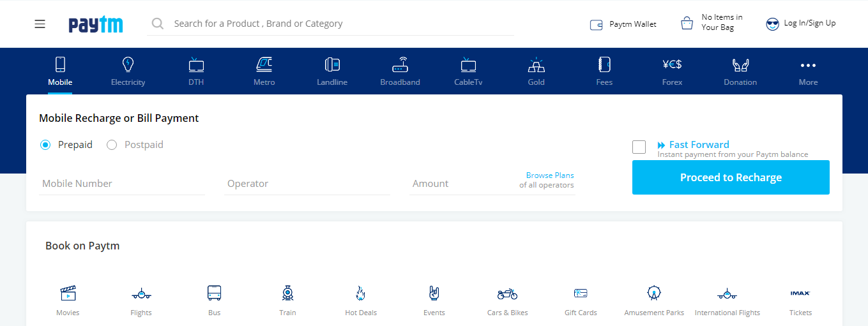
Task: Open the Hot Deals flame icon
Action: 361,293
